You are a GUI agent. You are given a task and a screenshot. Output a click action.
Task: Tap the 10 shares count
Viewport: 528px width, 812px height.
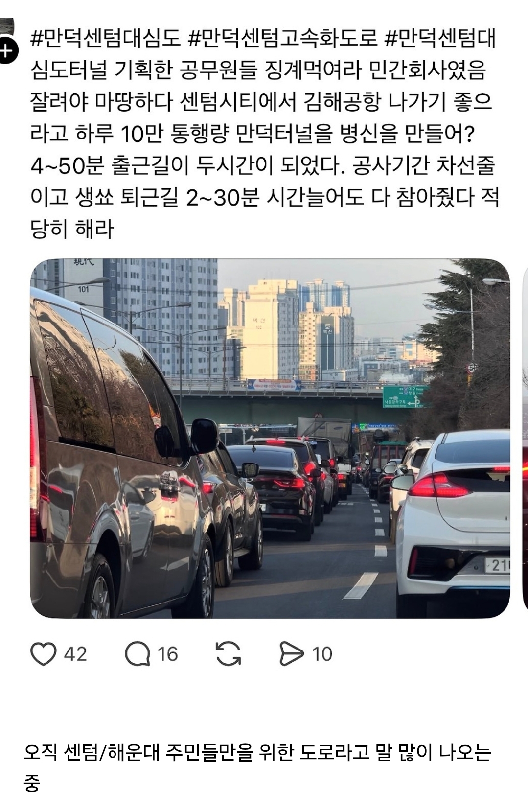point(322,654)
